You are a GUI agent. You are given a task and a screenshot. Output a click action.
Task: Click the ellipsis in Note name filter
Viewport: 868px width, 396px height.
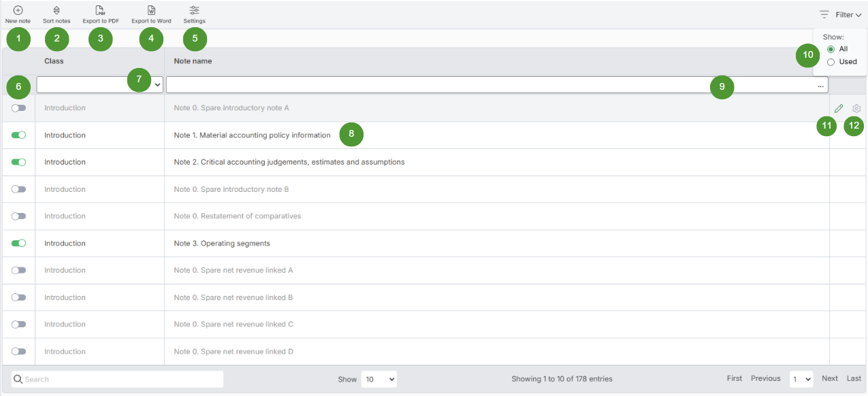point(820,86)
